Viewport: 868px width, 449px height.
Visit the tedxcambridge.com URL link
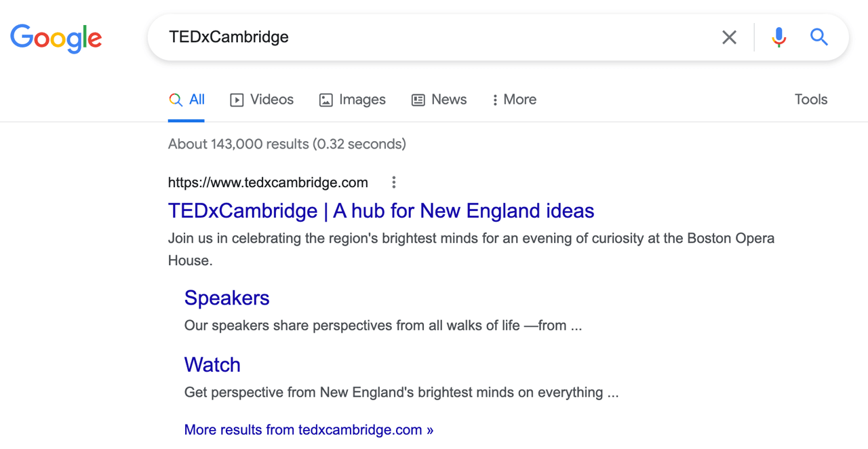point(268,182)
